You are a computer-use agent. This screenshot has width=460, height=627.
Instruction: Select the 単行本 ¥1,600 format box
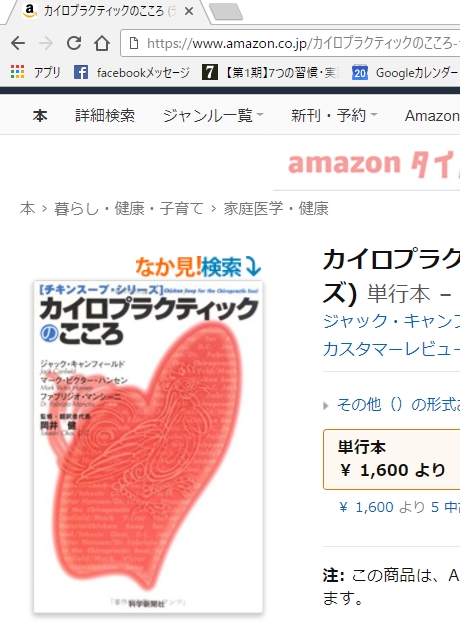pos(392,459)
